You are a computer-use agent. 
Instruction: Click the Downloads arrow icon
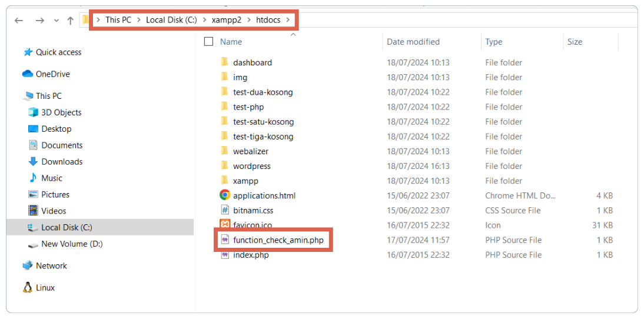click(33, 161)
